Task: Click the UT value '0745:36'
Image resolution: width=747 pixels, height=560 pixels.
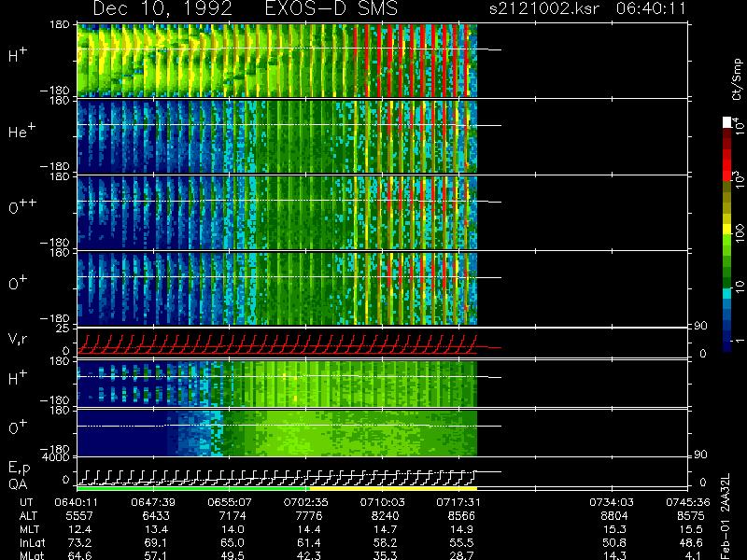Action: [x=688, y=502]
